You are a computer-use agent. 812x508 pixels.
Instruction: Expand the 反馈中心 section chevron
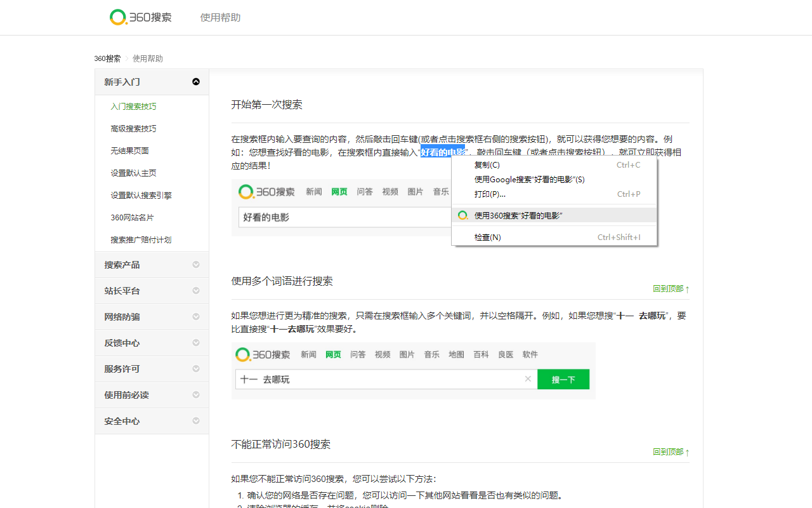(196, 343)
